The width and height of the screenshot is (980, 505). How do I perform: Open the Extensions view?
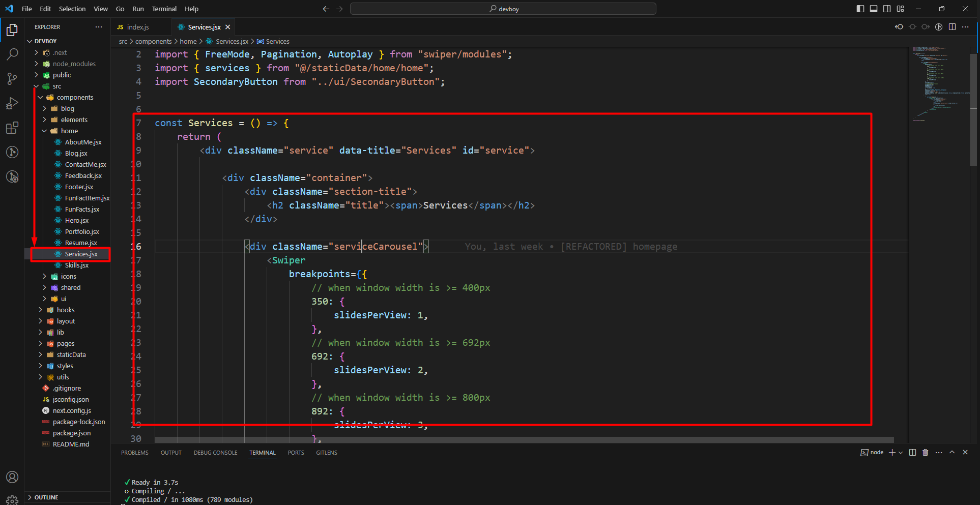point(12,128)
